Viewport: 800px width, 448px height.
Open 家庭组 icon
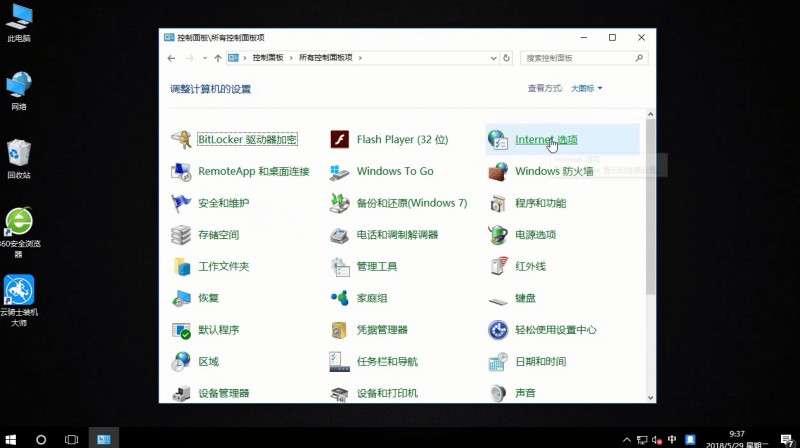(x=339, y=298)
